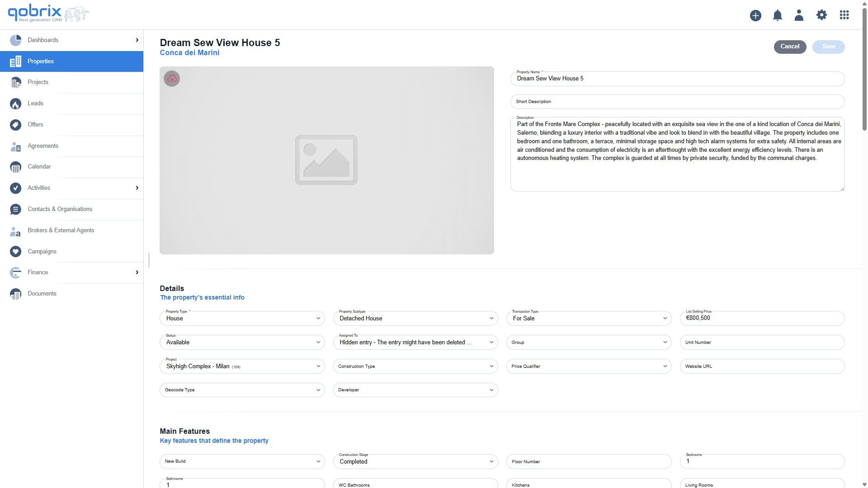Open Documents via its sidebar icon
The width and height of the screenshot is (868, 488).
(15, 294)
